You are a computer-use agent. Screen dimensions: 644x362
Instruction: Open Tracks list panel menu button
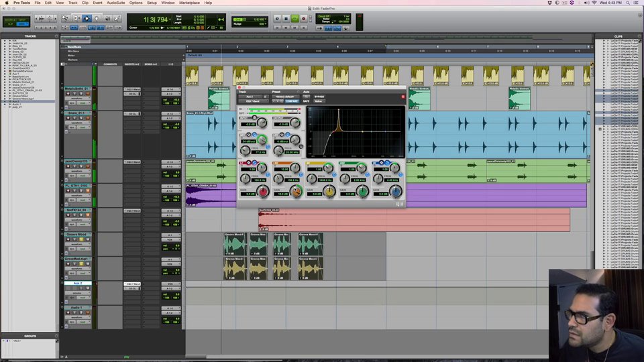click(x=56, y=36)
